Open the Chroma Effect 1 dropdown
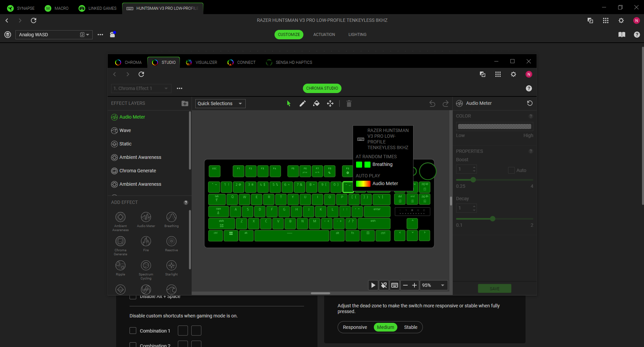644x347 pixels. click(x=141, y=88)
